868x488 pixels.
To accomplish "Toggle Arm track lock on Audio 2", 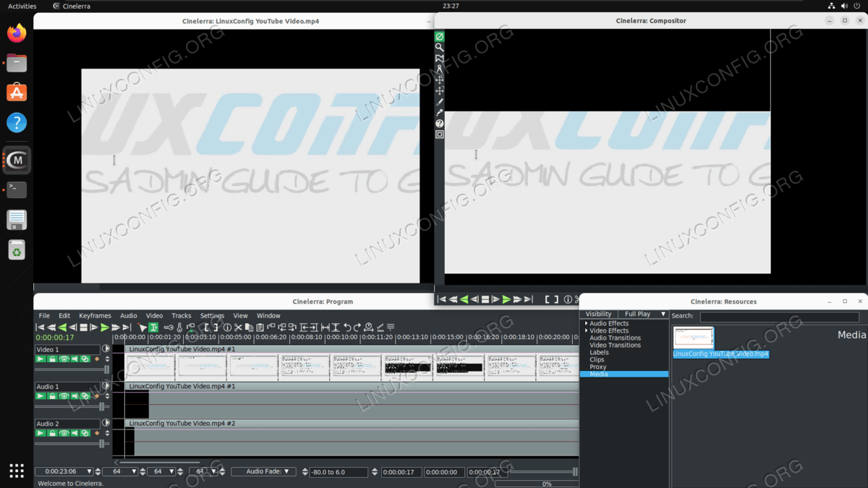I will pos(52,433).
